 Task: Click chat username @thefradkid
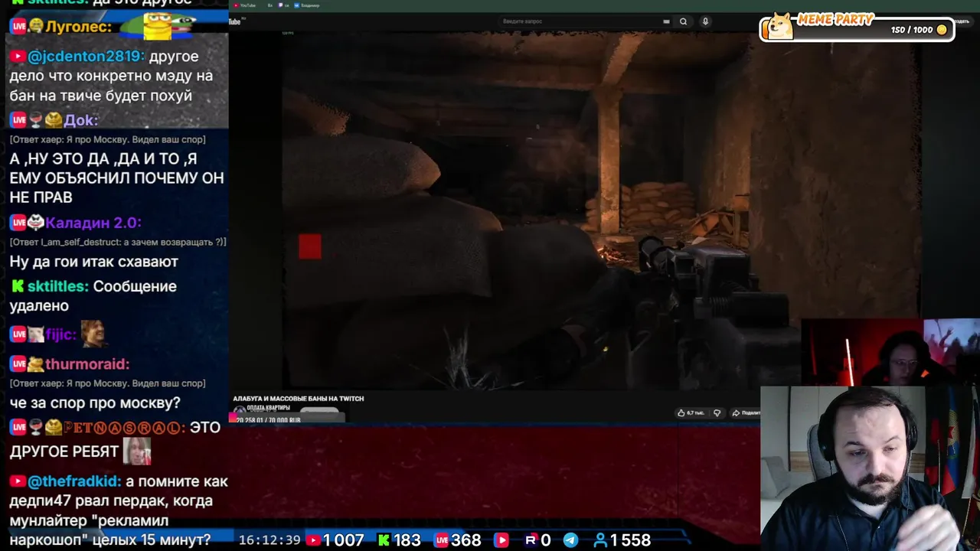tap(74, 481)
